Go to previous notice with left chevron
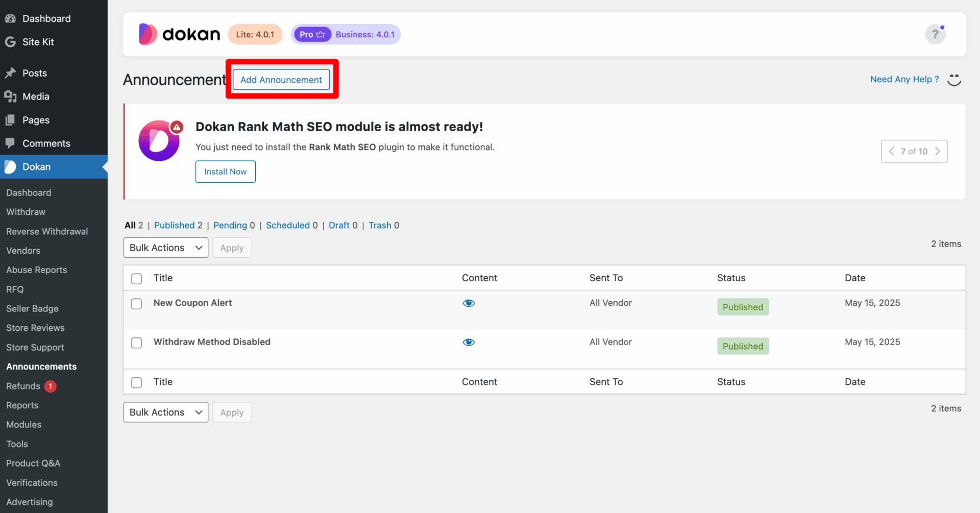Viewport: 980px width, 513px height. click(x=892, y=151)
